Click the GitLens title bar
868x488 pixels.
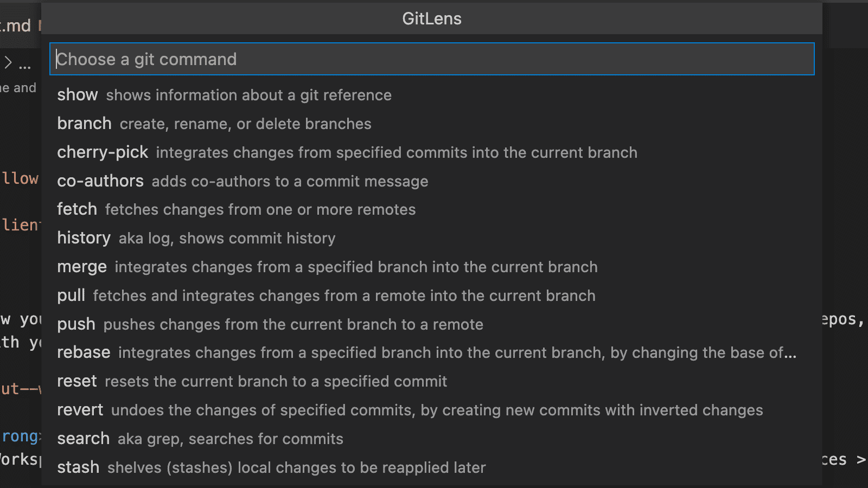[432, 19]
